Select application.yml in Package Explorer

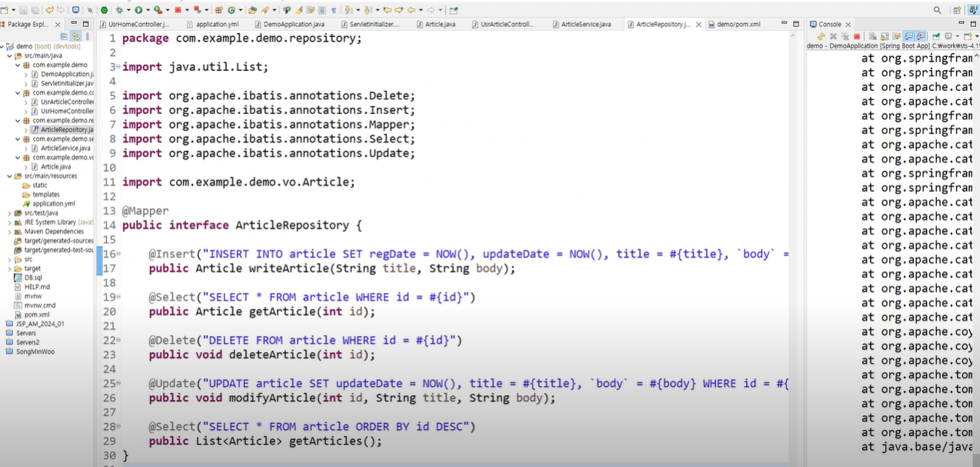(54, 203)
